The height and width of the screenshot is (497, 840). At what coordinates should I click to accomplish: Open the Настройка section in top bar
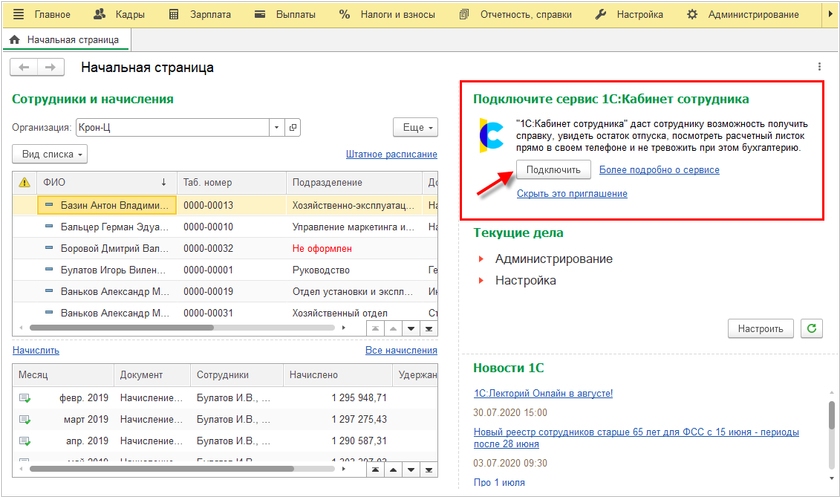point(629,14)
